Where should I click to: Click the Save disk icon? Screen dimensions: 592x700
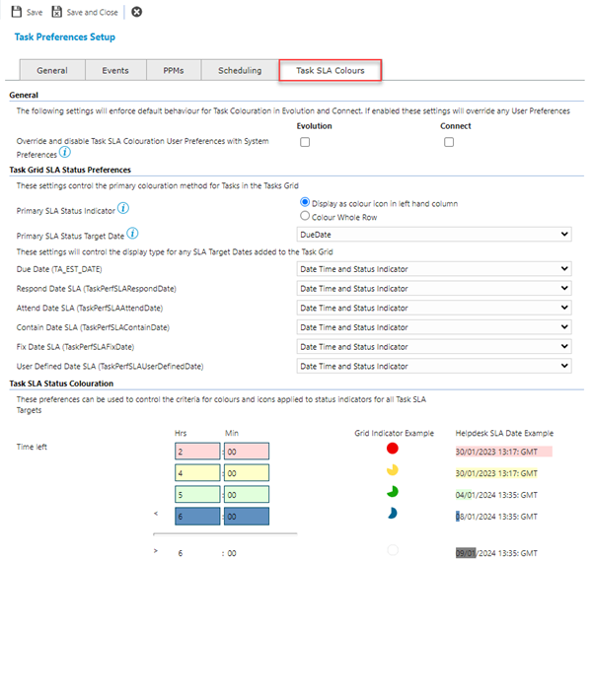pyautogui.click(x=17, y=12)
